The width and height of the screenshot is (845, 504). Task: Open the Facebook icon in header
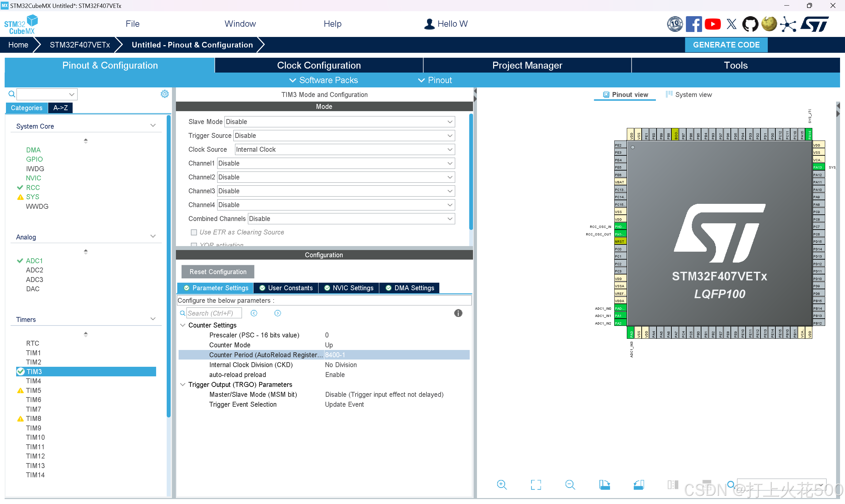coord(693,24)
